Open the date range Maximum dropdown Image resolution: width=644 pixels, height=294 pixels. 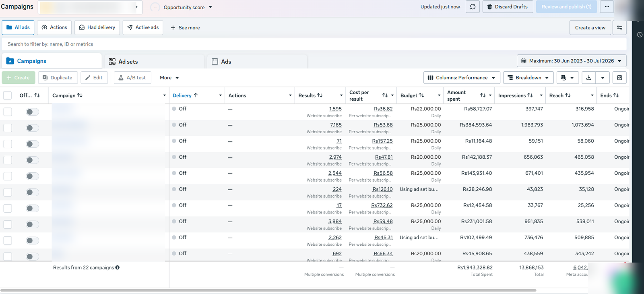pyautogui.click(x=572, y=61)
